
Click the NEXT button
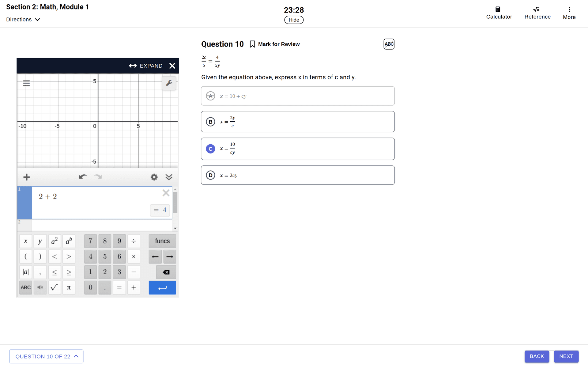tap(566, 356)
